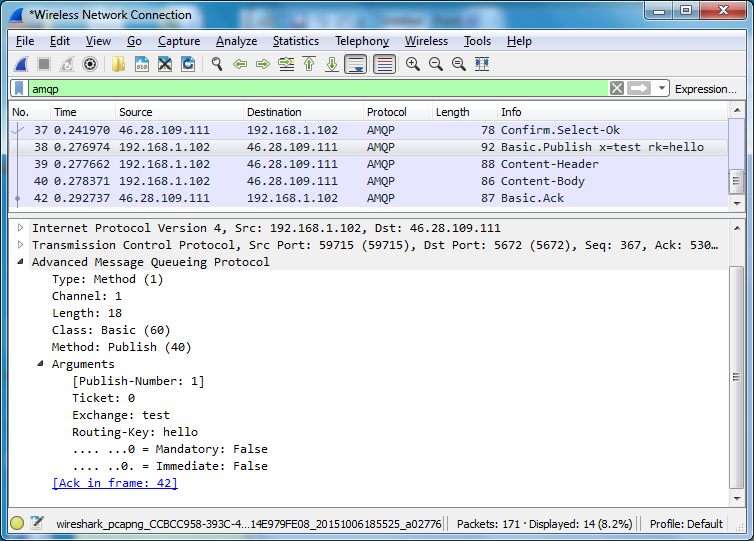This screenshot has width=754, height=541.
Task: Open the Analyze menu
Action: click(x=236, y=41)
